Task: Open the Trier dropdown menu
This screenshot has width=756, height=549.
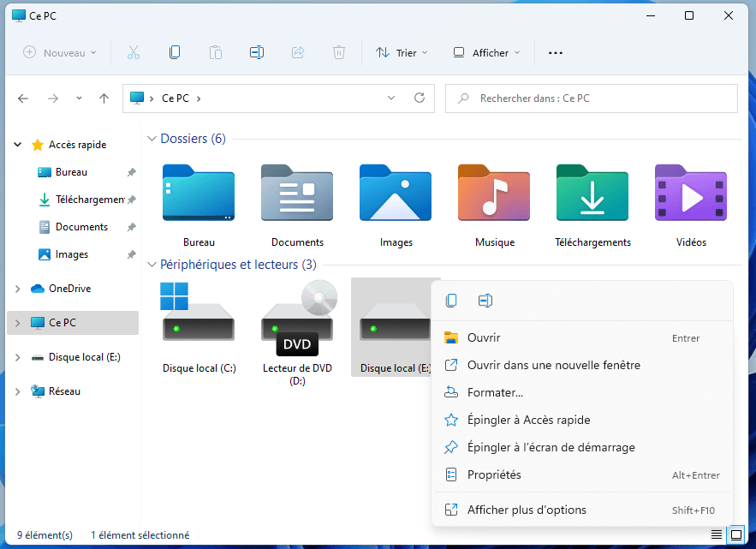Action: pyautogui.click(x=402, y=53)
